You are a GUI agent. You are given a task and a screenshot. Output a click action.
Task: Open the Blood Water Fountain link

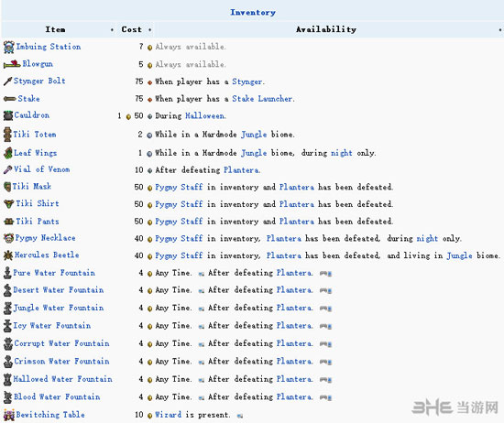(x=57, y=397)
